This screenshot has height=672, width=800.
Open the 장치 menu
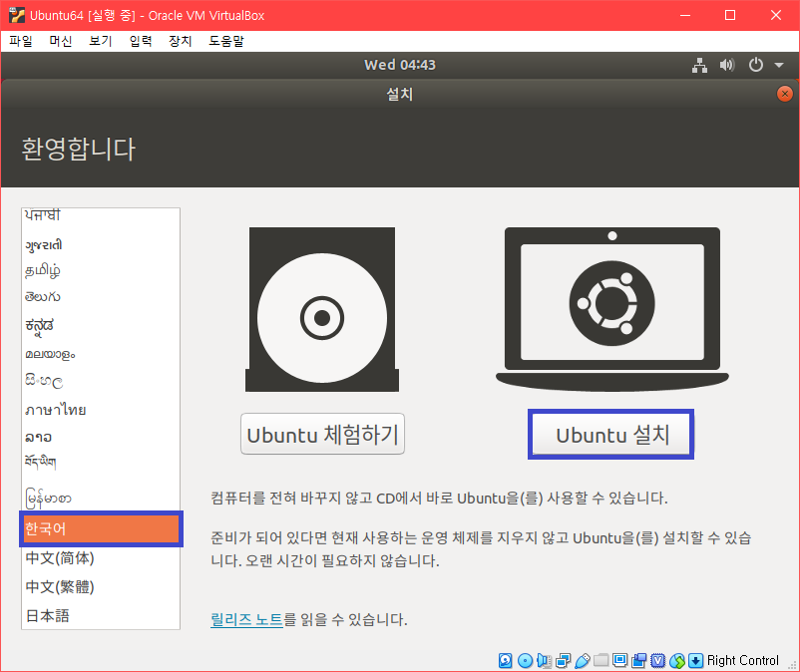tap(181, 41)
